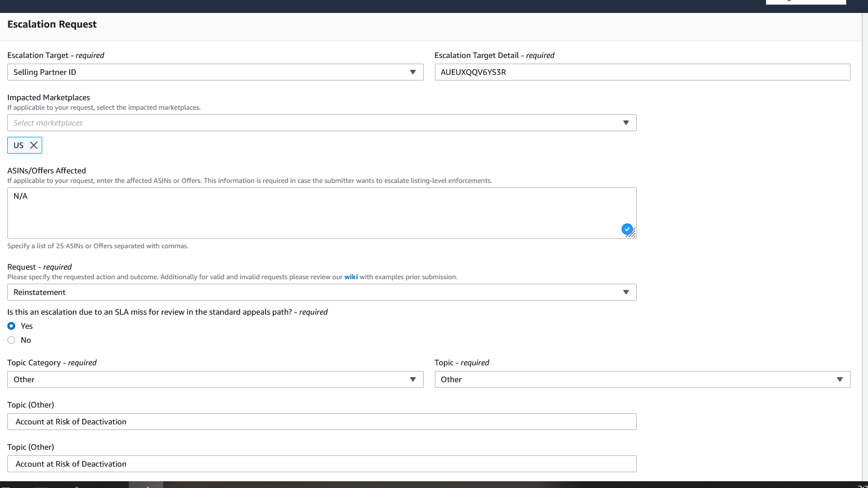Screen dimensions: 868x488
Task: Remove the US marketplace tag
Action: [34, 145]
